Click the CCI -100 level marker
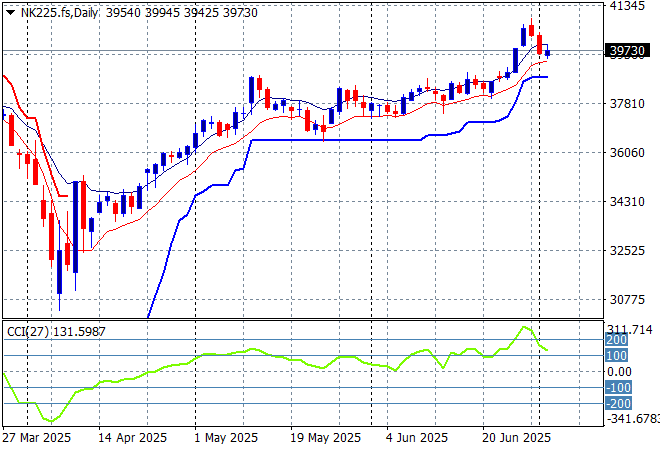Viewport: 660px width, 450px height. click(x=620, y=387)
